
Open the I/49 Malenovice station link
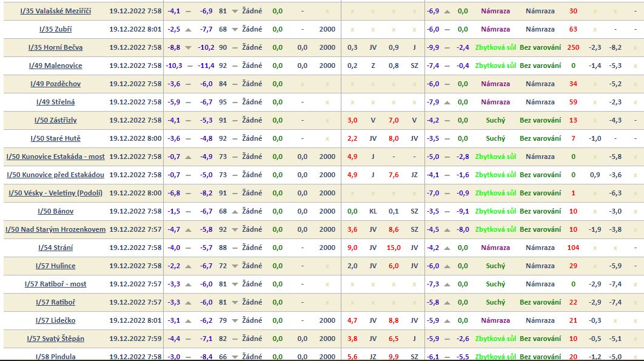coord(55,66)
